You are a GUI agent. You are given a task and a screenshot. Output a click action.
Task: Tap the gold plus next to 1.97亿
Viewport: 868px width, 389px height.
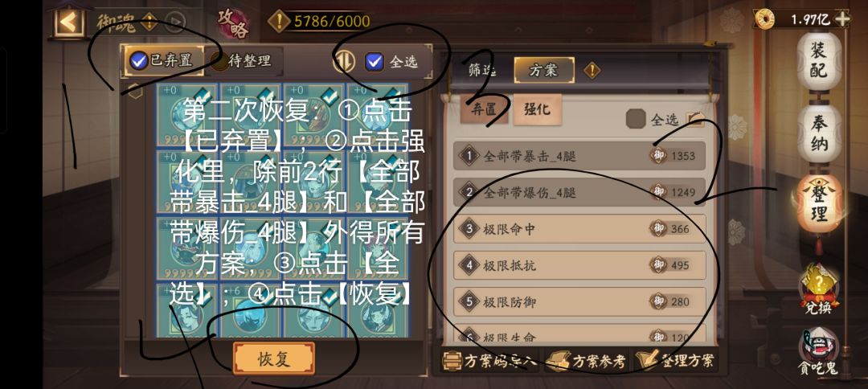(x=841, y=19)
